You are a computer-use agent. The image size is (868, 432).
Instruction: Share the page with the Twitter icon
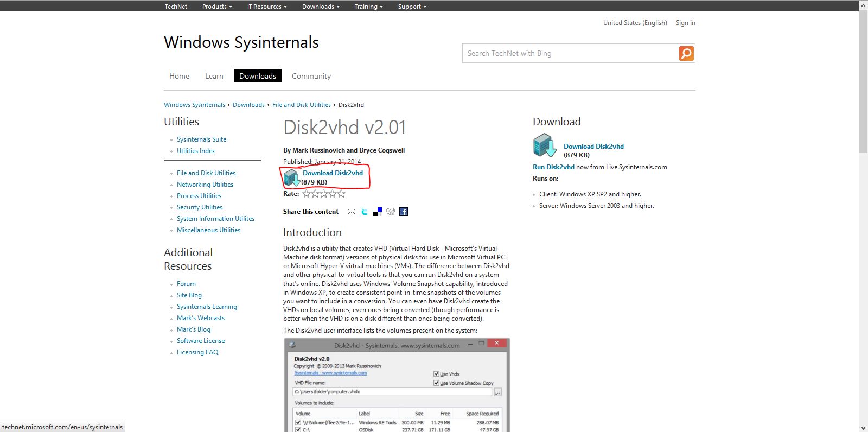[x=365, y=212]
